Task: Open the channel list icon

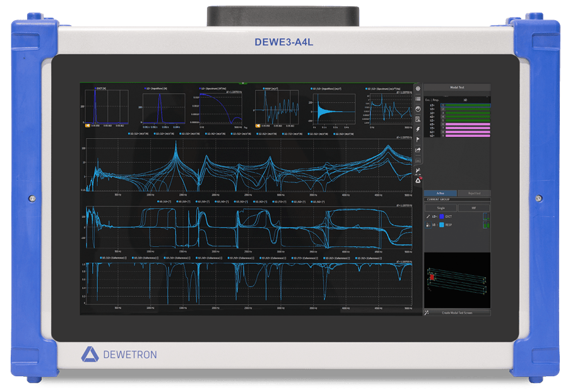Action: (x=418, y=99)
